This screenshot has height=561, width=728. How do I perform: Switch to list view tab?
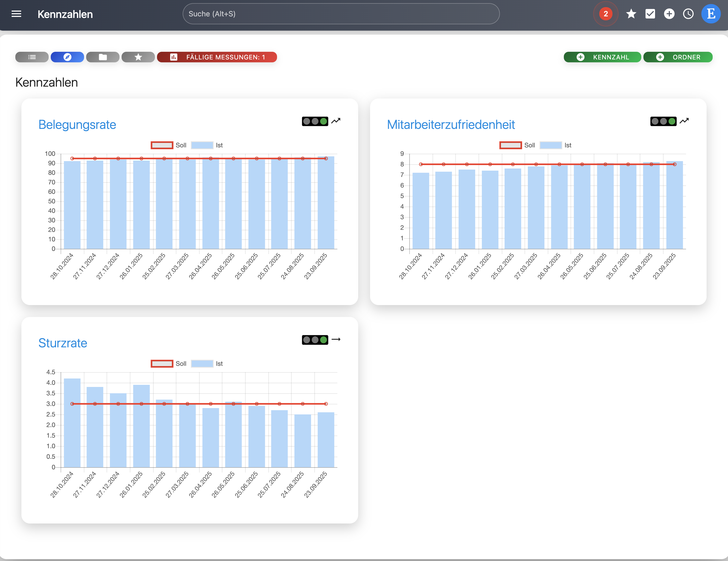coord(32,57)
